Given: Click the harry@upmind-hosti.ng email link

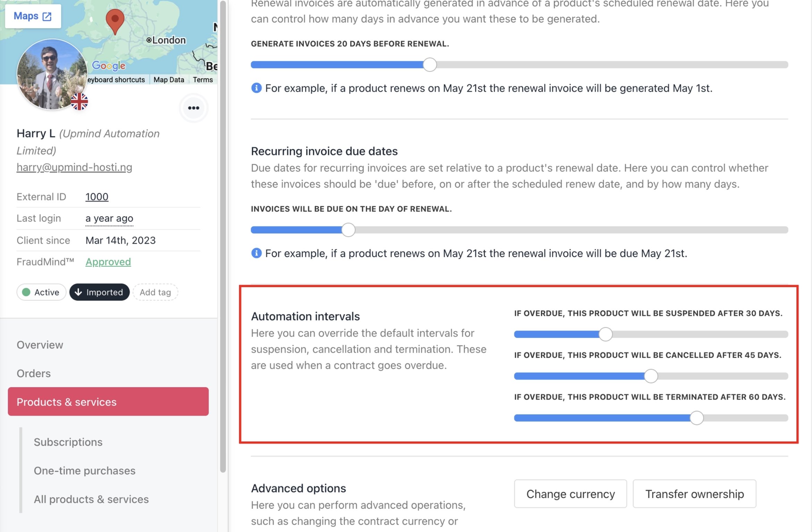Looking at the screenshot, I should click(74, 167).
